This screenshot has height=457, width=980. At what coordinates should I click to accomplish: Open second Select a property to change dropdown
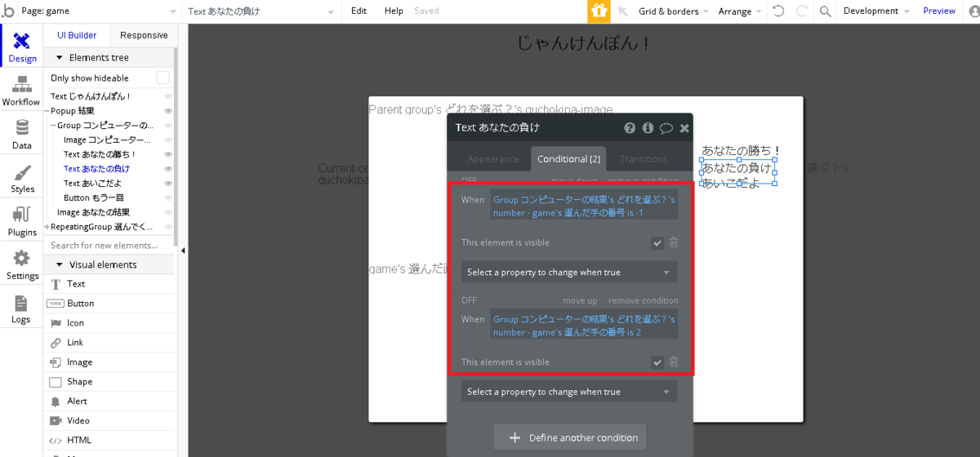coord(568,392)
